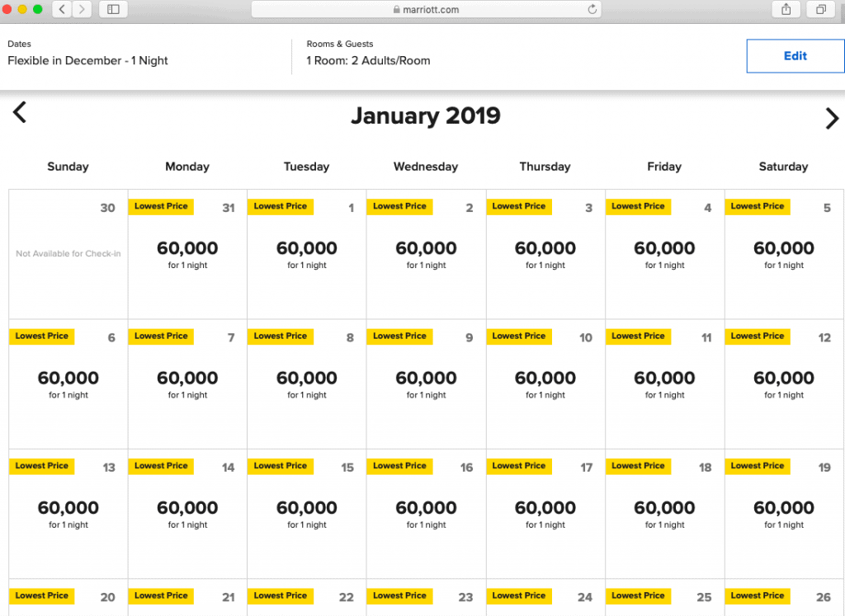
Task: Click the '1 Room: 2 Adults/Room' text
Action: (369, 60)
